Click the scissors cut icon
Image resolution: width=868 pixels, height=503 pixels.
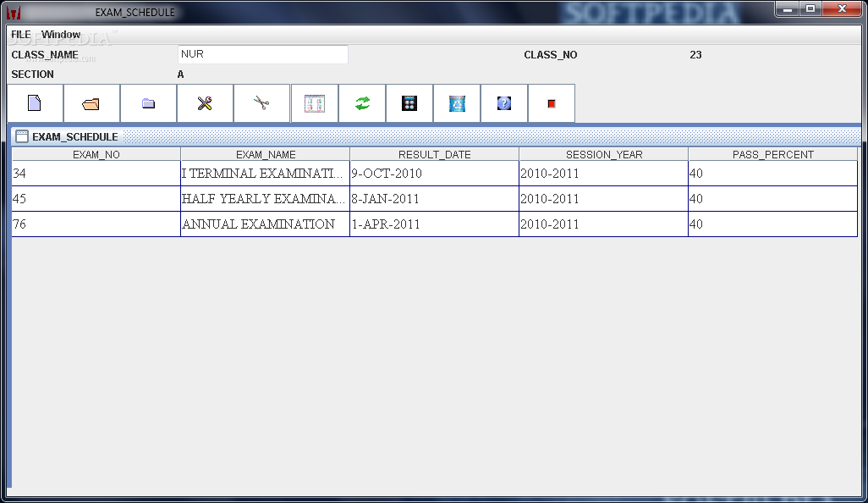point(262,103)
